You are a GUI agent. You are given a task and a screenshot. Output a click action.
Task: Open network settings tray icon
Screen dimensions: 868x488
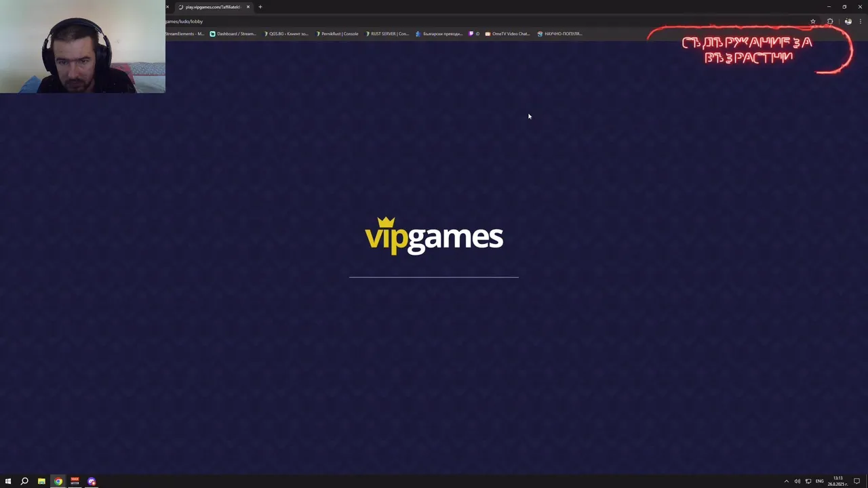pyautogui.click(x=808, y=481)
